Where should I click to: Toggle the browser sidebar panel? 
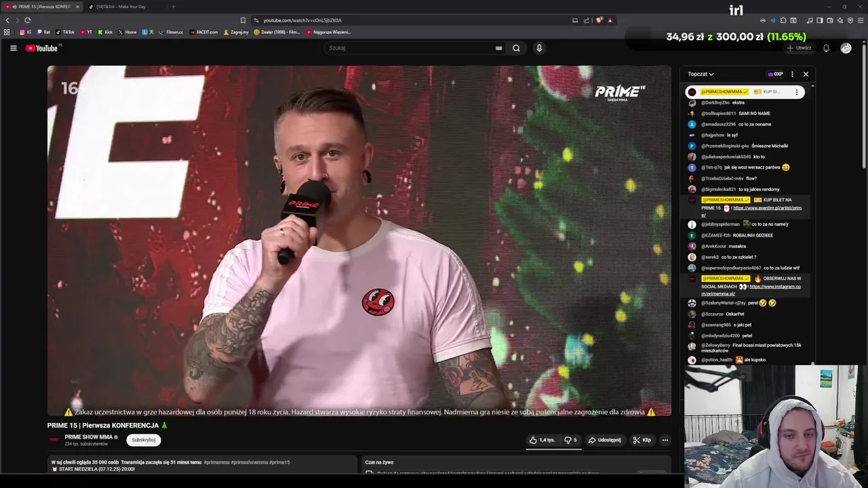point(820,20)
